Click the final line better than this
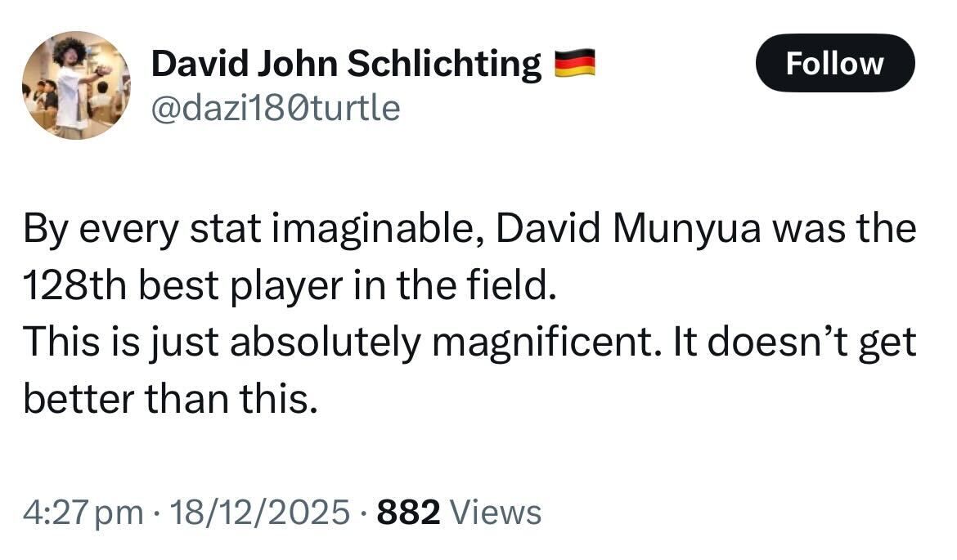Image resolution: width=957 pixels, height=560 pixels. 169,399
